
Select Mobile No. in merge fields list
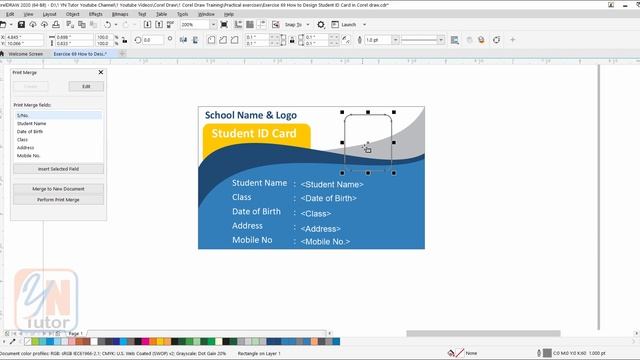tap(58, 156)
